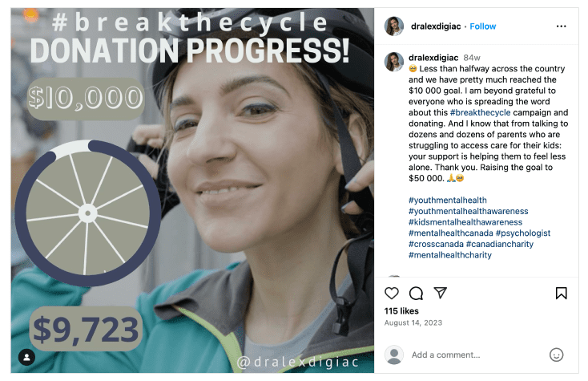
Task: Save post with the bookmark icon
Action: (561, 293)
